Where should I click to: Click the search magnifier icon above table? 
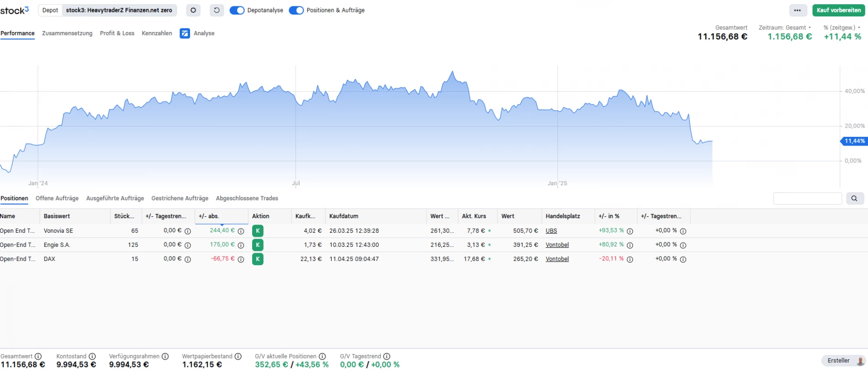coord(854,199)
